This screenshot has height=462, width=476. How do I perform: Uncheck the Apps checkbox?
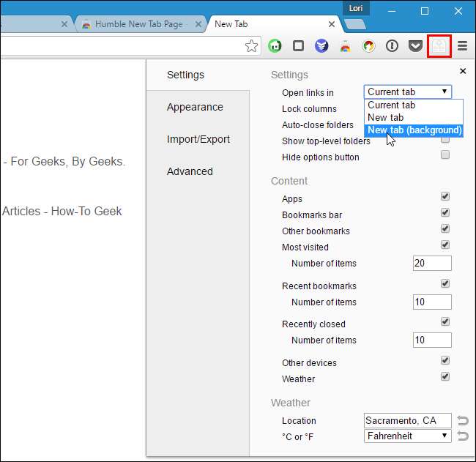[445, 196]
